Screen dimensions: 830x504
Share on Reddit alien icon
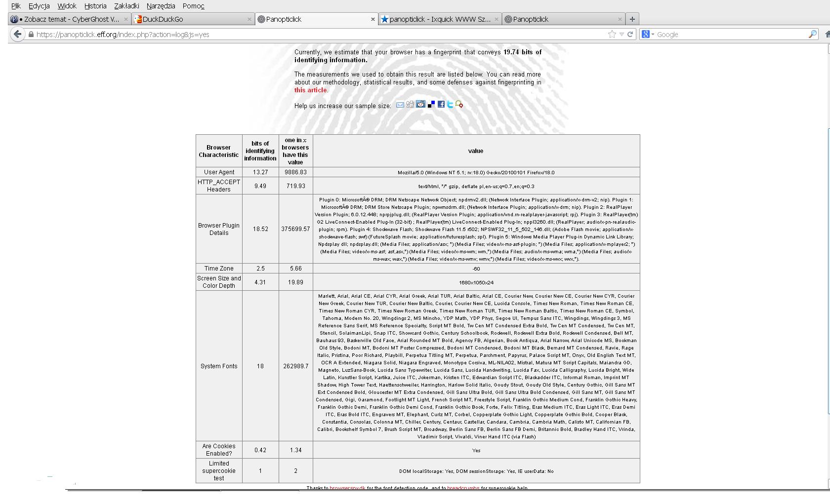[420, 104]
